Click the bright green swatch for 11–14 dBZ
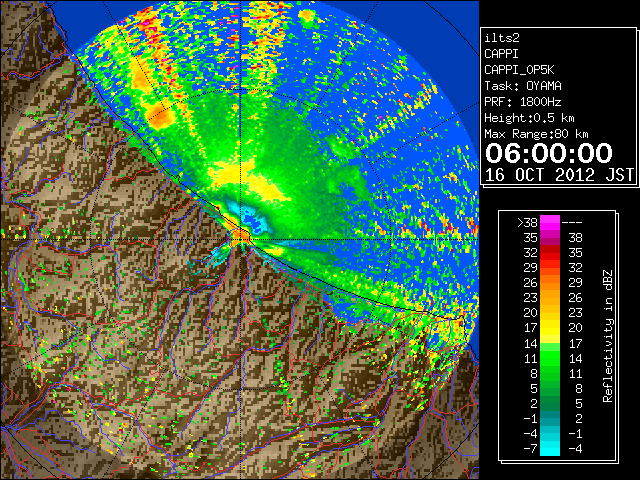This screenshot has width=640, height=480. 550,358
